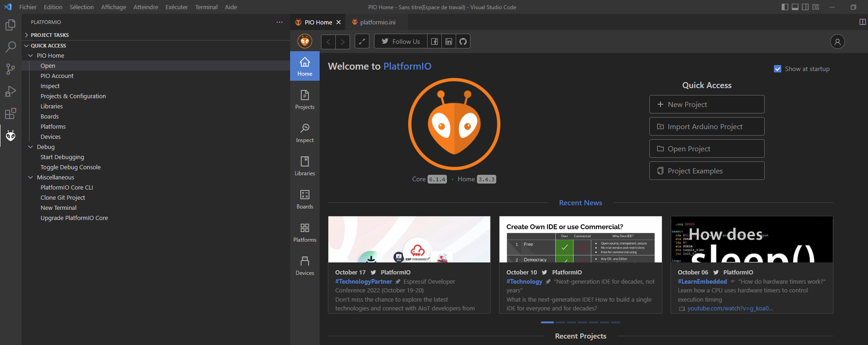Click the expand fullscreen arrows icon
Image resolution: width=868 pixels, height=345 pixels.
pos(362,42)
